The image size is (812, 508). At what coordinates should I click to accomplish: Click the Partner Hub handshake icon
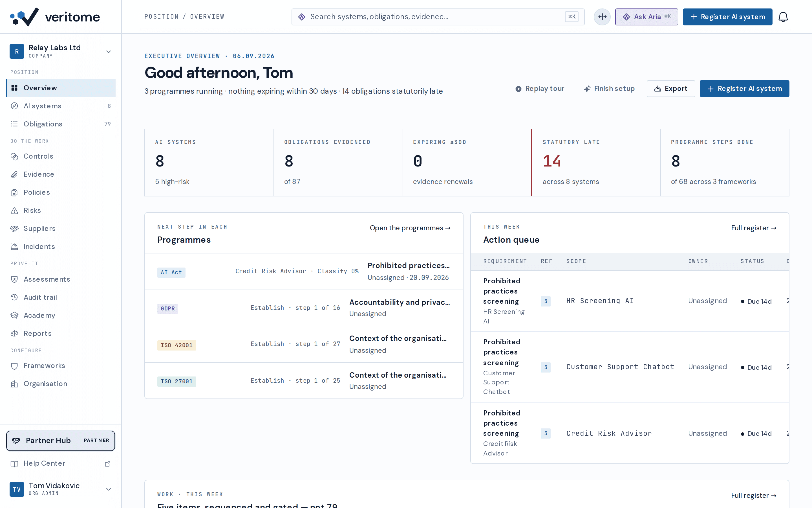coord(16,441)
